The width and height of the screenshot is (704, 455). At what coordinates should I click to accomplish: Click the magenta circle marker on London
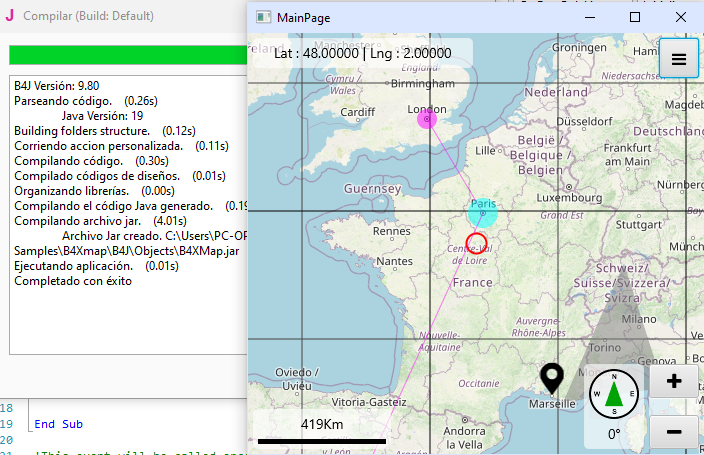427,119
